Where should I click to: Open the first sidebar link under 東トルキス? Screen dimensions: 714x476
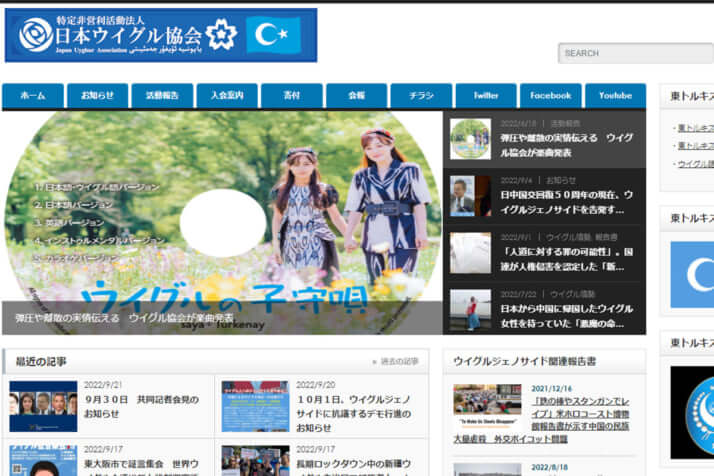pyautogui.click(x=696, y=128)
